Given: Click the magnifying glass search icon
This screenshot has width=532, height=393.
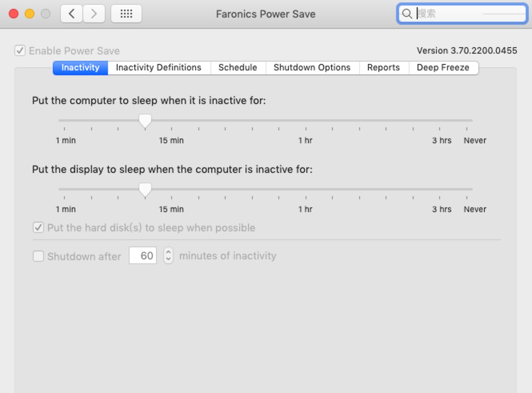Looking at the screenshot, I should click(407, 14).
